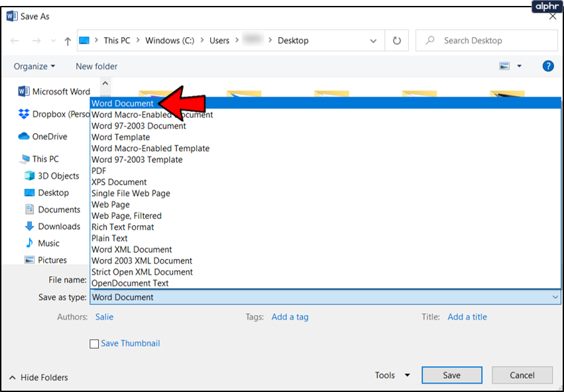Open the view options dropdown arrow
The image size is (564, 392).
tap(519, 66)
